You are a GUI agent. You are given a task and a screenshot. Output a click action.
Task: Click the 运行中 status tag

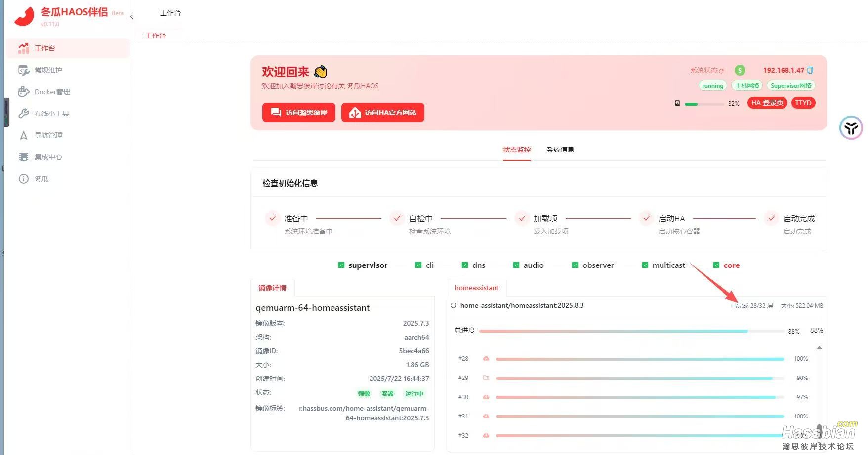(x=414, y=393)
